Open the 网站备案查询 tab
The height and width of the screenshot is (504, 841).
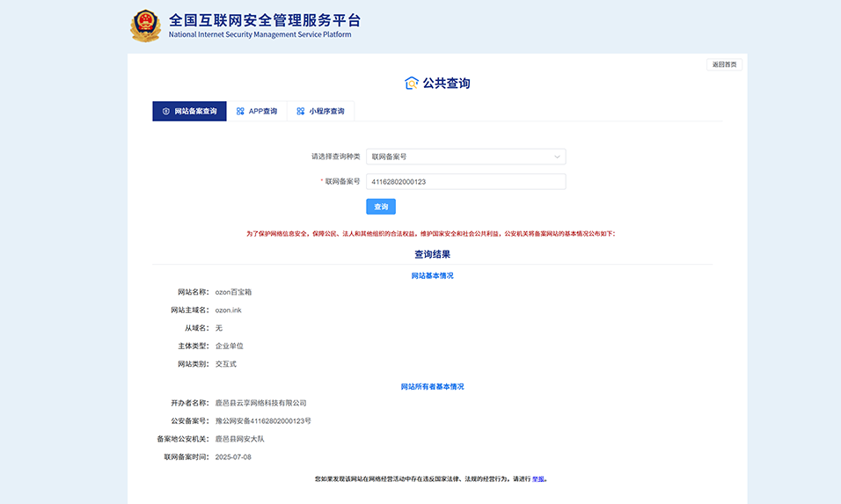coord(189,112)
